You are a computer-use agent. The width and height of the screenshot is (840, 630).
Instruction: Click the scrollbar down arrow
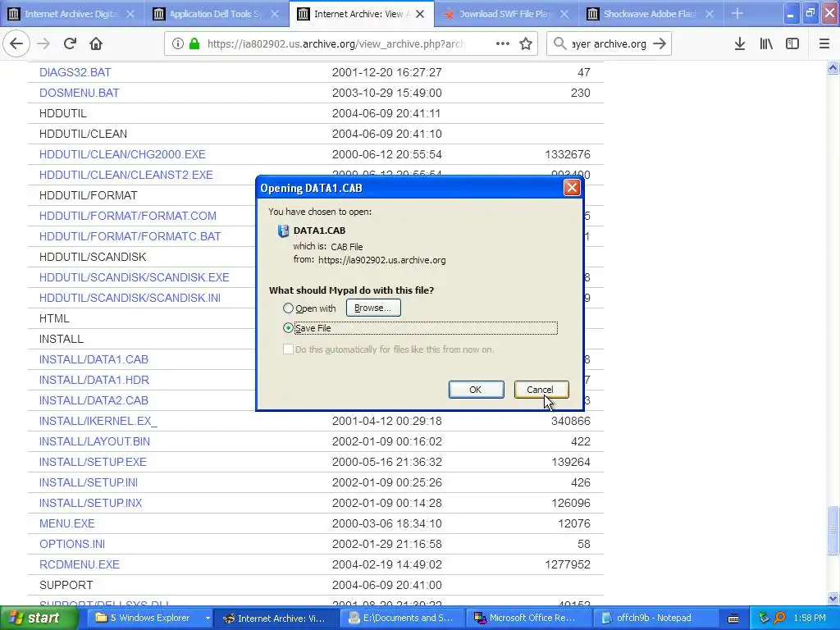point(833,599)
